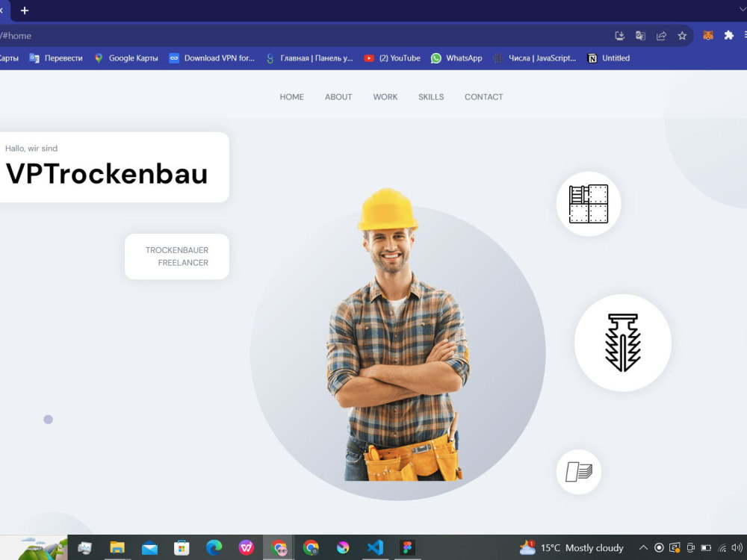
Task: Click the TROCKENBAUER text
Action: tap(177, 250)
